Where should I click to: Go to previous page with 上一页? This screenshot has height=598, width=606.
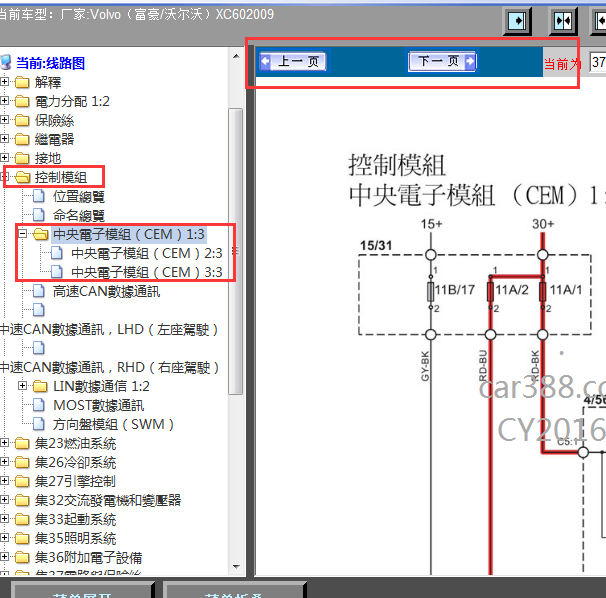coord(292,62)
